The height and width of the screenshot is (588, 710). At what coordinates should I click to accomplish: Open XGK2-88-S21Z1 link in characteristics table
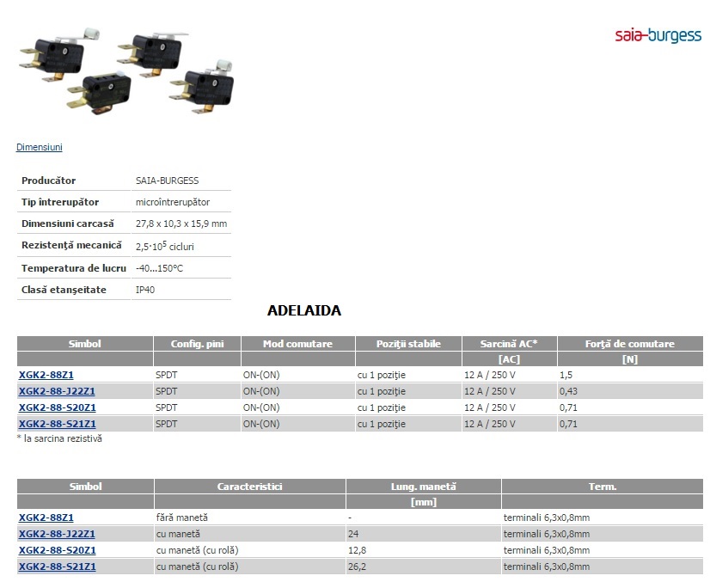pos(57,567)
